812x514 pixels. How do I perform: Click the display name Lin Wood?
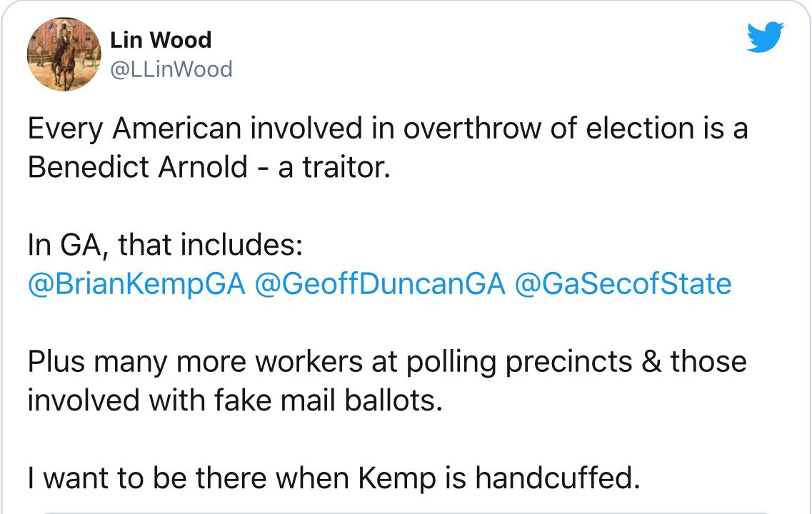161,40
